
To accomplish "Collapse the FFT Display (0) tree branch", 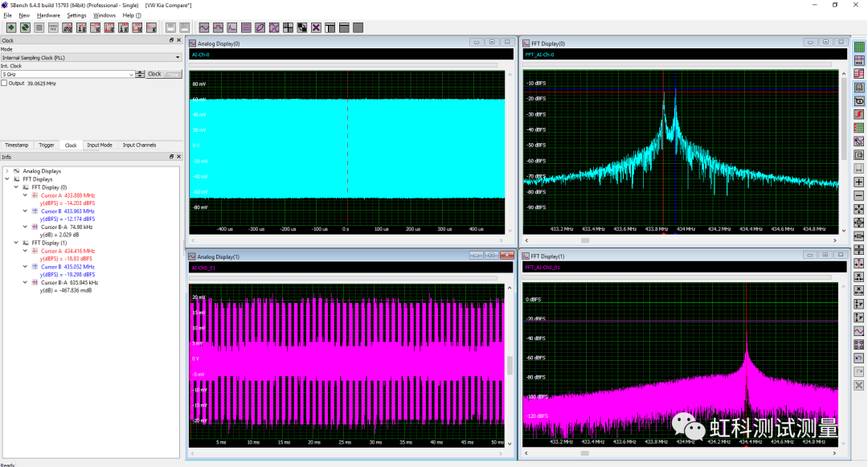I will click(x=15, y=187).
